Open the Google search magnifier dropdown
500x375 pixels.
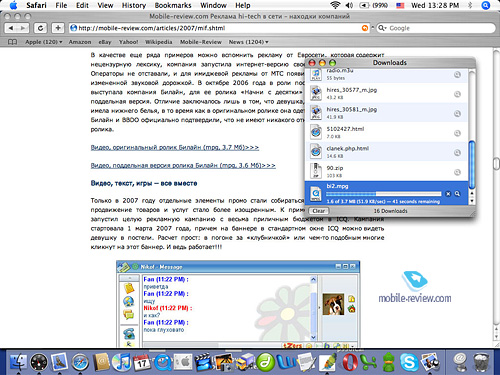pyautogui.click(x=382, y=28)
